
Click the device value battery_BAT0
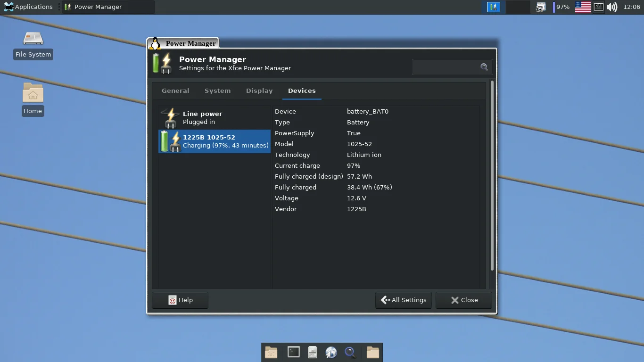[368, 112]
